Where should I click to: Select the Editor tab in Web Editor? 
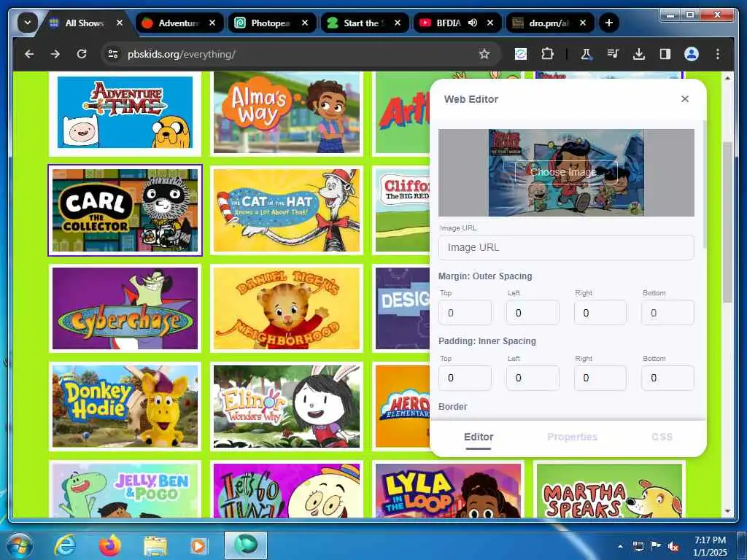coord(479,437)
